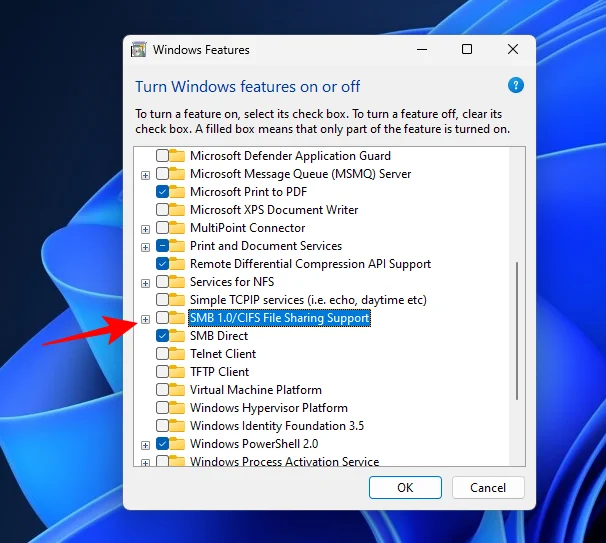
Task: Enable Windows Hypervisor Platform checkbox
Action: point(162,408)
